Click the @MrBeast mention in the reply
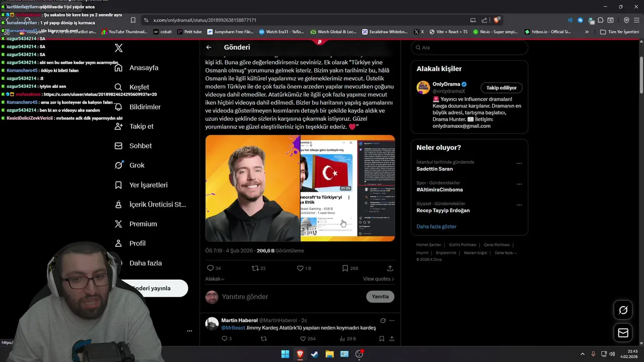Viewport: 644px width, 362px height. [x=233, y=328]
